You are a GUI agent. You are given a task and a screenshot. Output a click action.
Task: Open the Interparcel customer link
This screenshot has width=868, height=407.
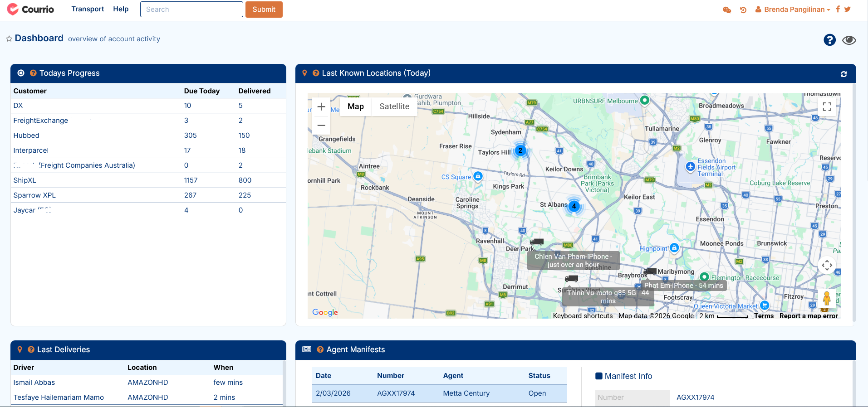31,150
